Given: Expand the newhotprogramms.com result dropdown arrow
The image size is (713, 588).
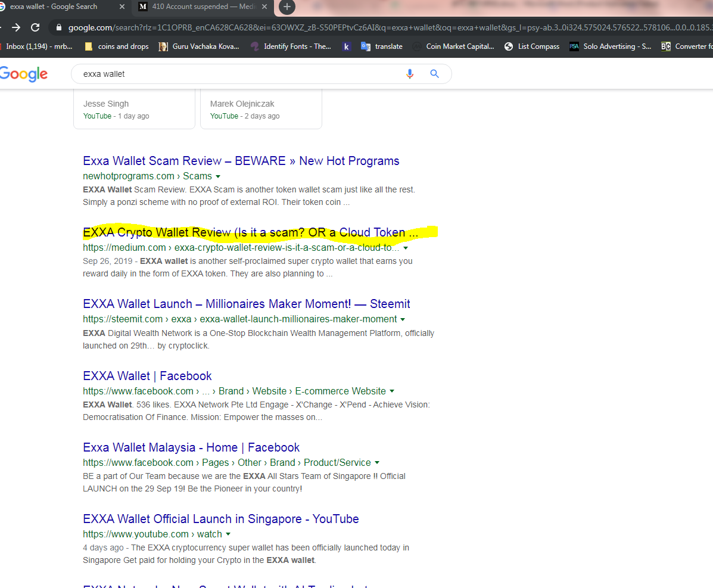Looking at the screenshot, I should [x=218, y=176].
